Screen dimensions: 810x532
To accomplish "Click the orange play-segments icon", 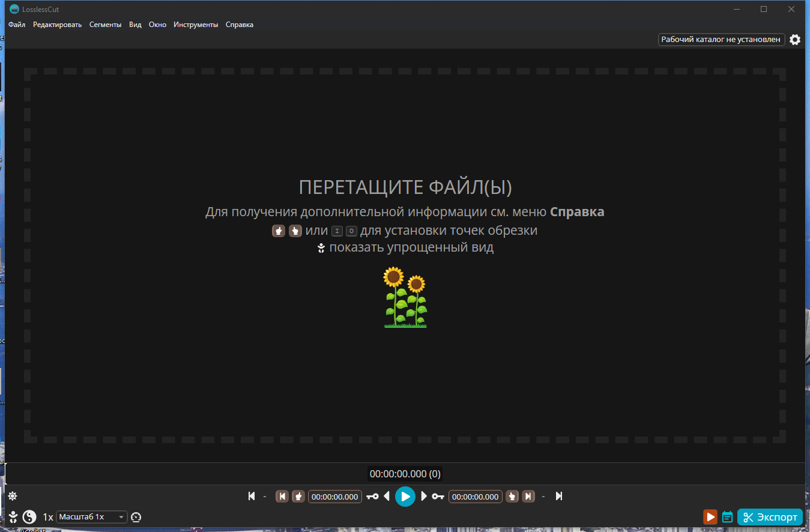I will pyautogui.click(x=710, y=517).
